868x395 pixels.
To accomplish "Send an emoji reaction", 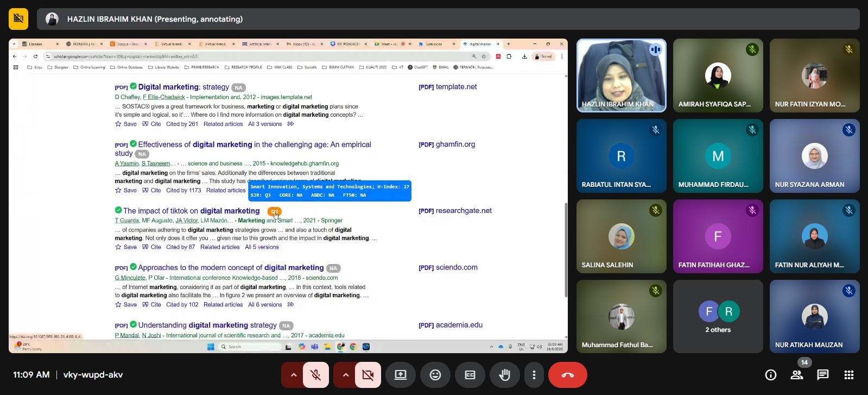I will (435, 375).
